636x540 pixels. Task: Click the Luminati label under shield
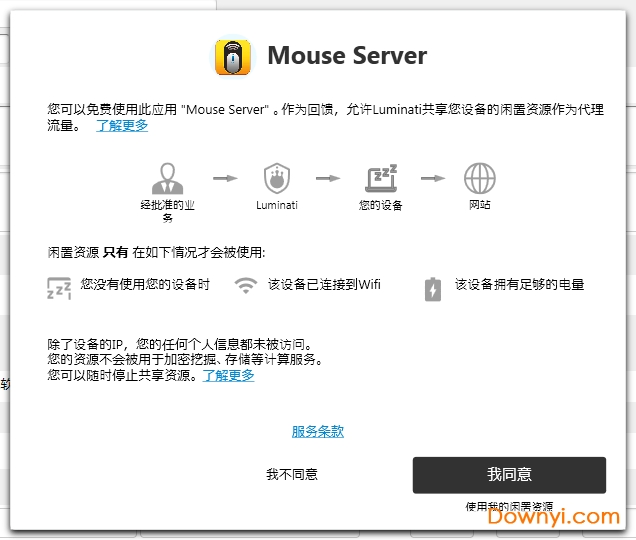tap(277, 205)
